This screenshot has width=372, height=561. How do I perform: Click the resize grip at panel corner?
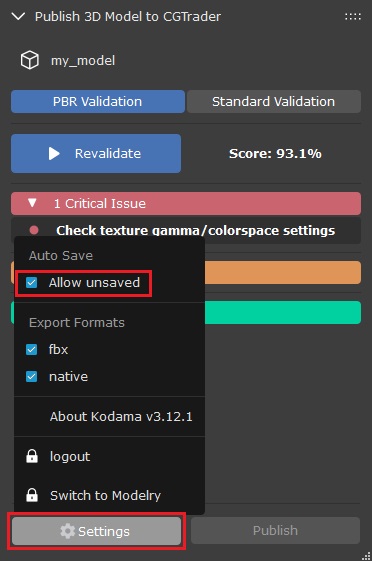pyautogui.click(x=366, y=556)
